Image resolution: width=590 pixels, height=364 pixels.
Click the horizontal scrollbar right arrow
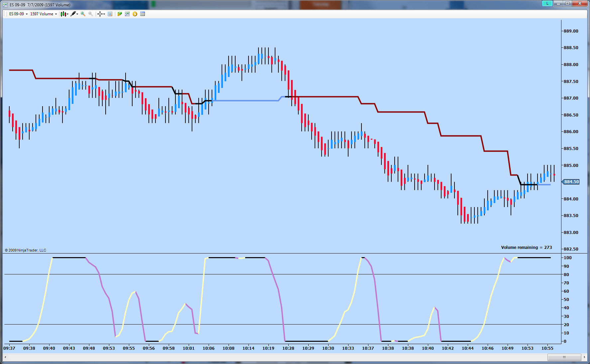coord(585,357)
